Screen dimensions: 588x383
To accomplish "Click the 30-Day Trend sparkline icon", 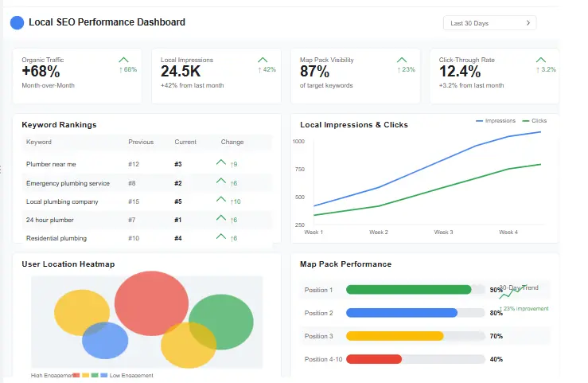I will pos(509,294).
